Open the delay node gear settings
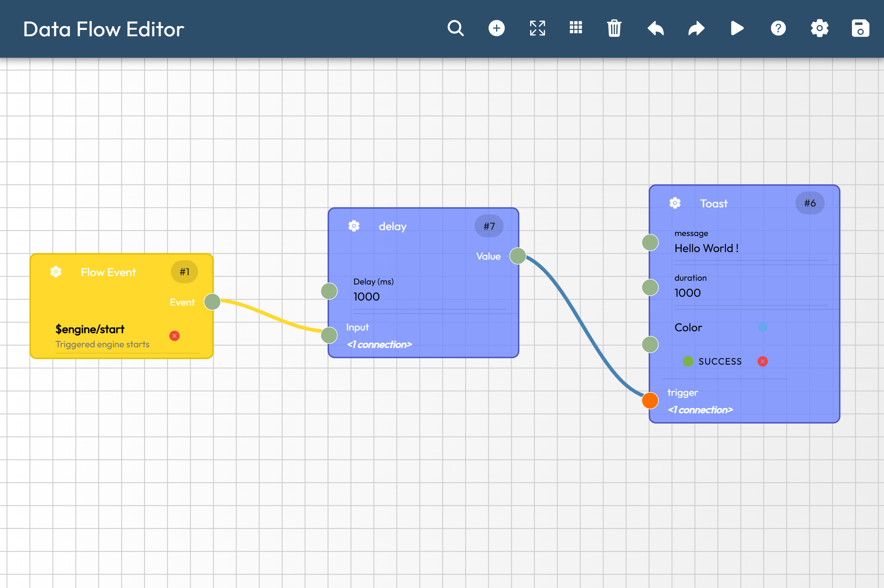Viewport: 884px width, 588px height. coord(354,226)
